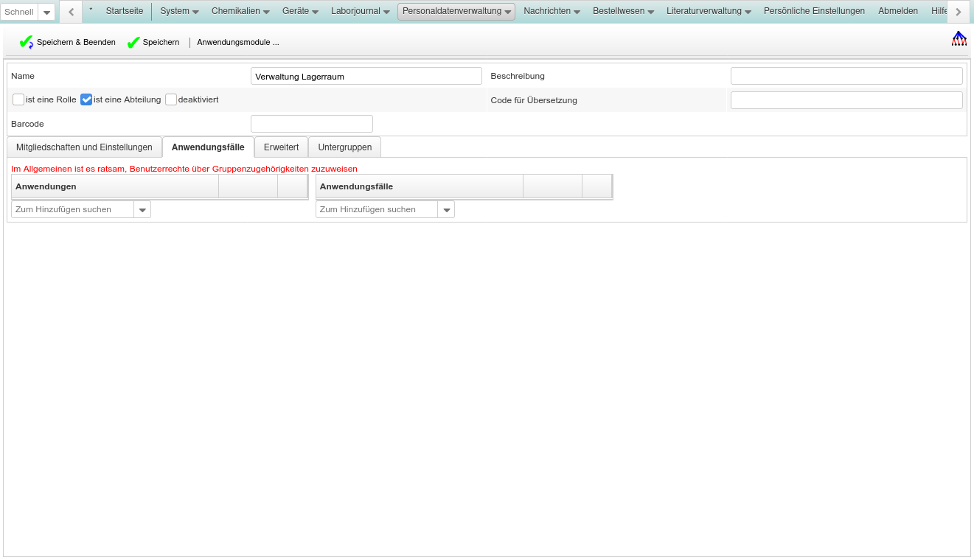This screenshot has width=974, height=560.
Task: Click into the Beschreibung text field
Action: tap(846, 76)
